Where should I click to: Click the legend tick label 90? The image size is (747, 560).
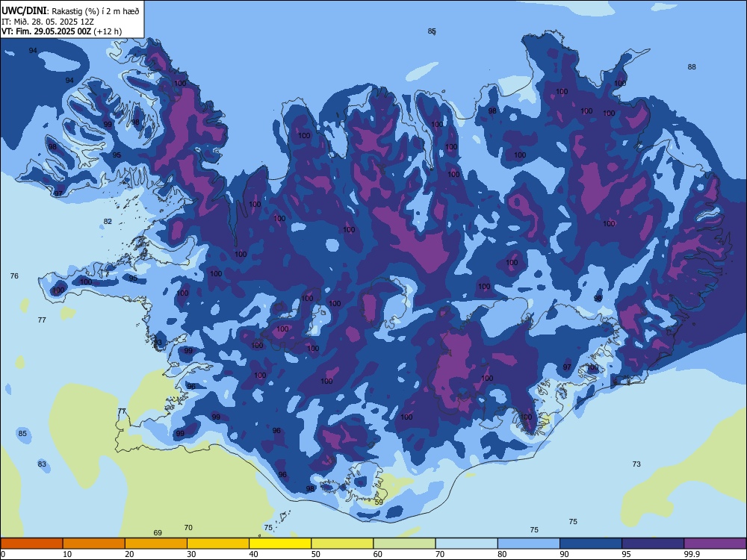[x=564, y=554]
